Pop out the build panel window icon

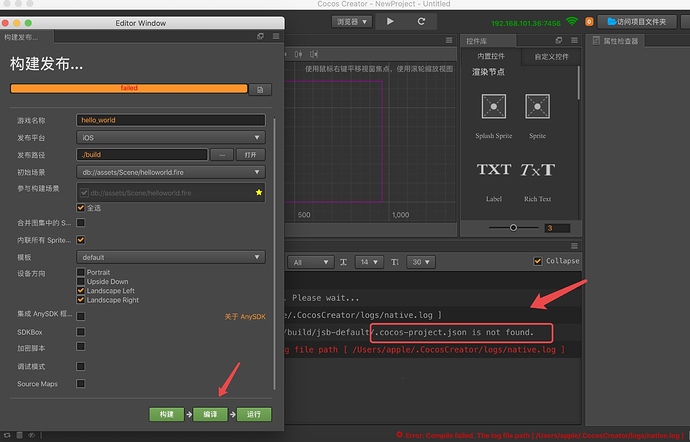click(261, 37)
